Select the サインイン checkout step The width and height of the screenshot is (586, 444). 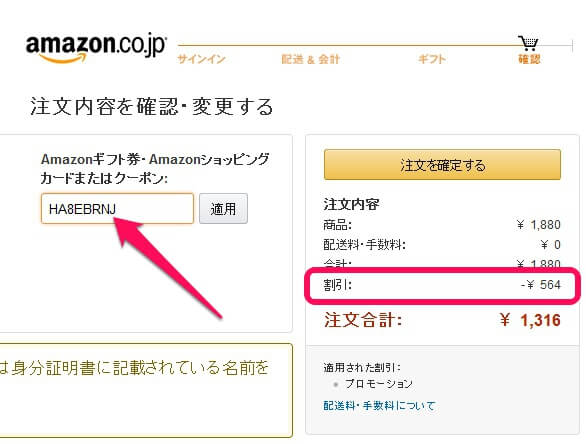click(201, 59)
